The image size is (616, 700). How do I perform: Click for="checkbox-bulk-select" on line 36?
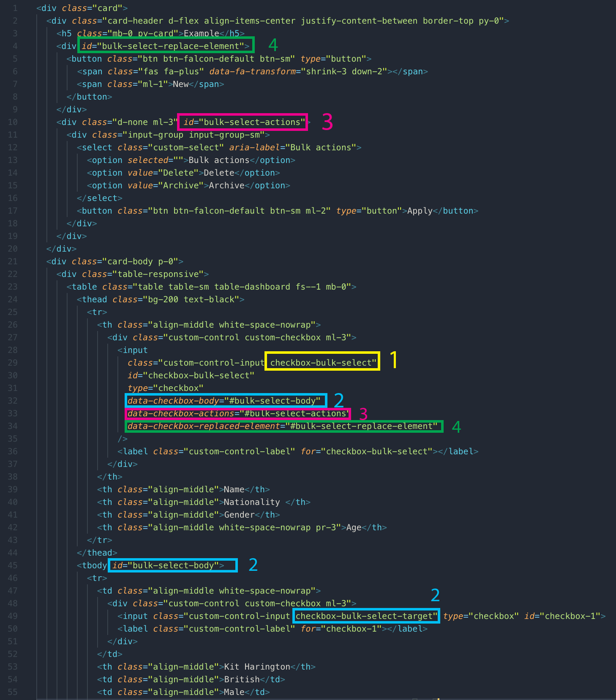coord(367,451)
